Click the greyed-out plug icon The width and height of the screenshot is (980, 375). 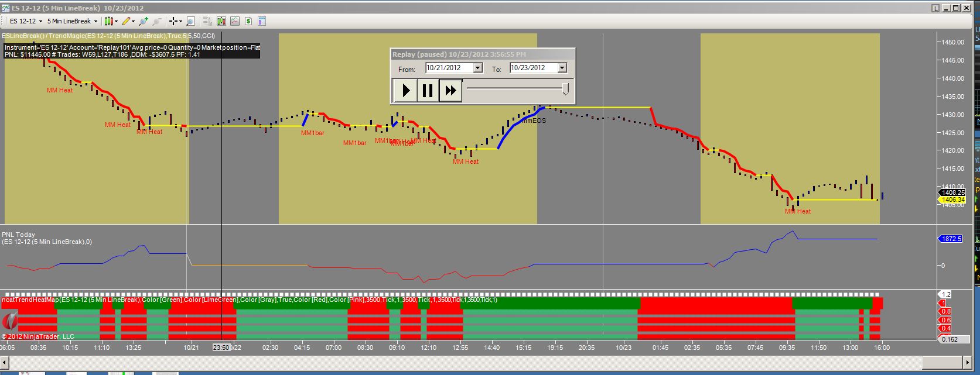tap(157, 21)
